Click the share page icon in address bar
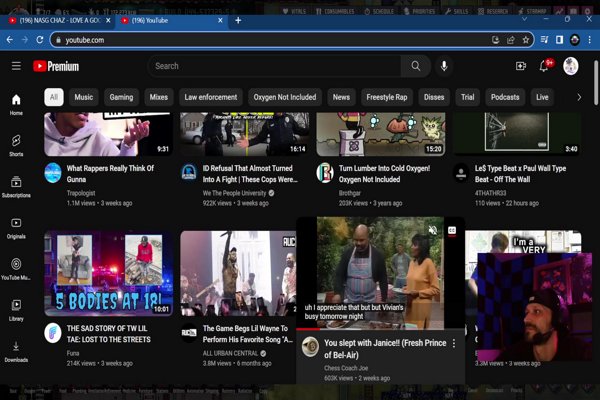 (x=511, y=40)
